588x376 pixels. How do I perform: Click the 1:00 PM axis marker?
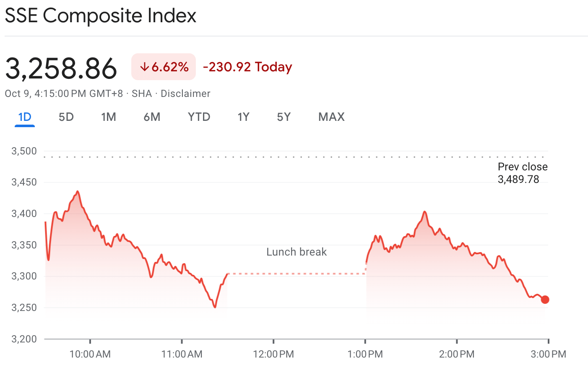click(365, 354)
